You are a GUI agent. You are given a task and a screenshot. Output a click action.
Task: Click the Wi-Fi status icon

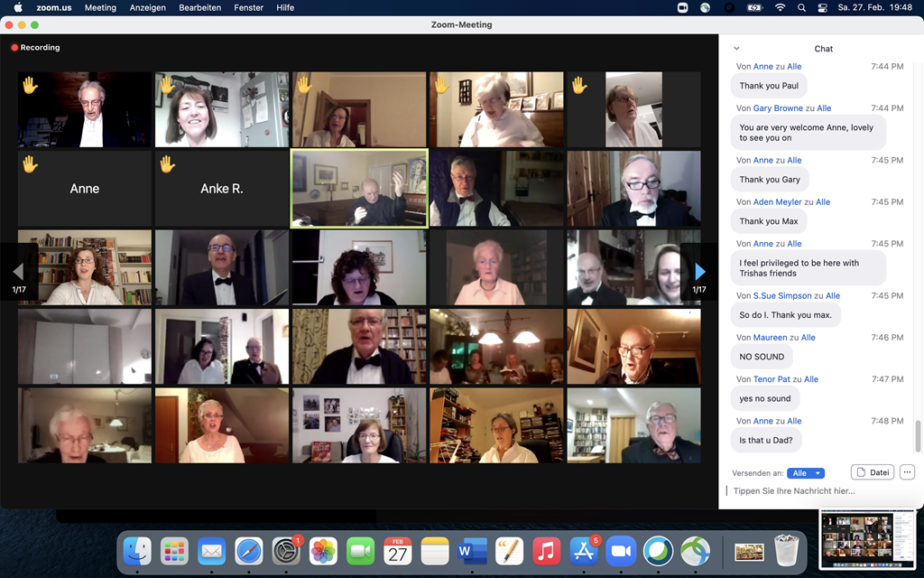(780, 7)
